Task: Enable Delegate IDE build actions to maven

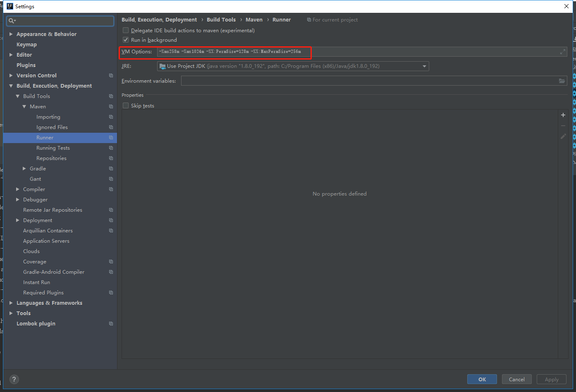Action: (126, 30)
